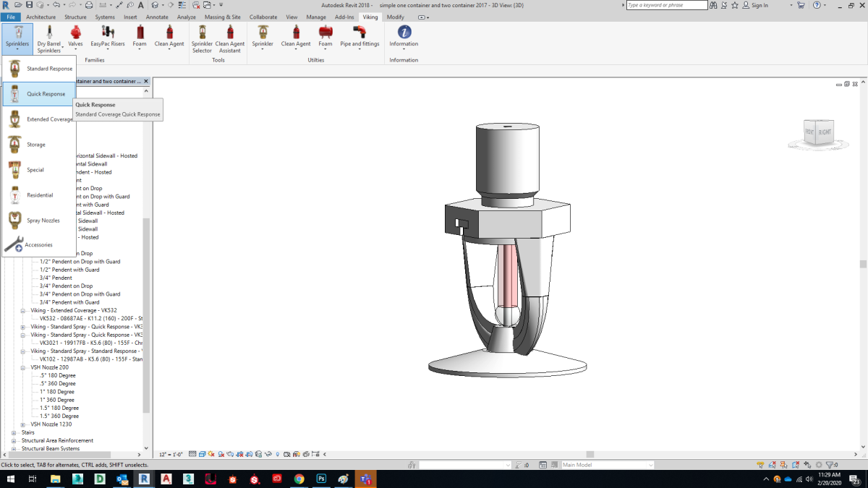This screenshot has width=868, height=488.
Task: Open Photoshop from taskbar
Action: point(321,479)
